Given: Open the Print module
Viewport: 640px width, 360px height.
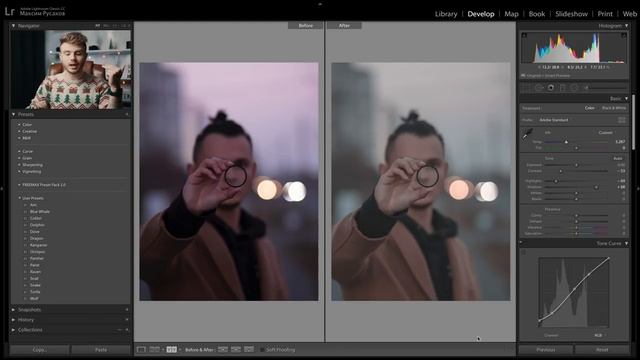Looking at the screenshot, I should point(605,14).
